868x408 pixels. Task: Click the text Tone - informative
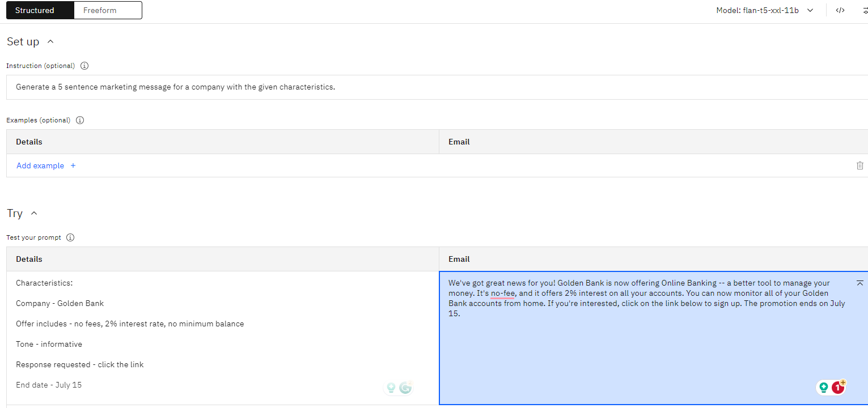(x=49, y=344)
